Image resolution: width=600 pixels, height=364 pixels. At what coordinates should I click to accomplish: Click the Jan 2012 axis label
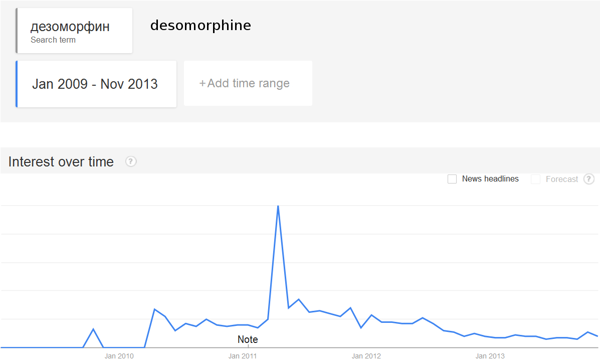(x=366, y=356)
